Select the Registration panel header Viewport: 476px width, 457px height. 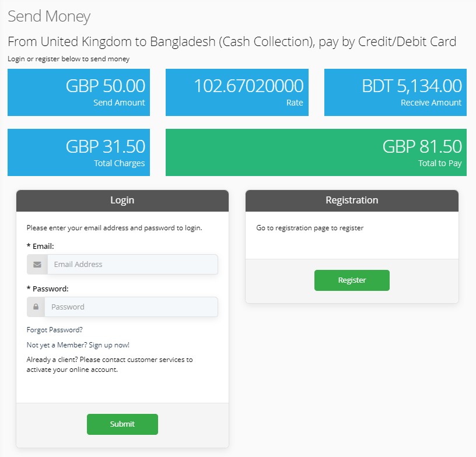point(352,201)
